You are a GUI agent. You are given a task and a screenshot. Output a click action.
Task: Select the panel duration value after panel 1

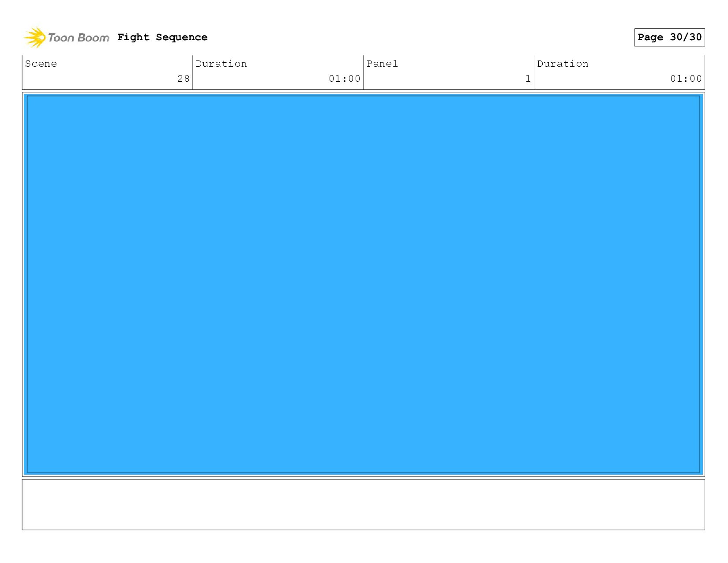686,79
